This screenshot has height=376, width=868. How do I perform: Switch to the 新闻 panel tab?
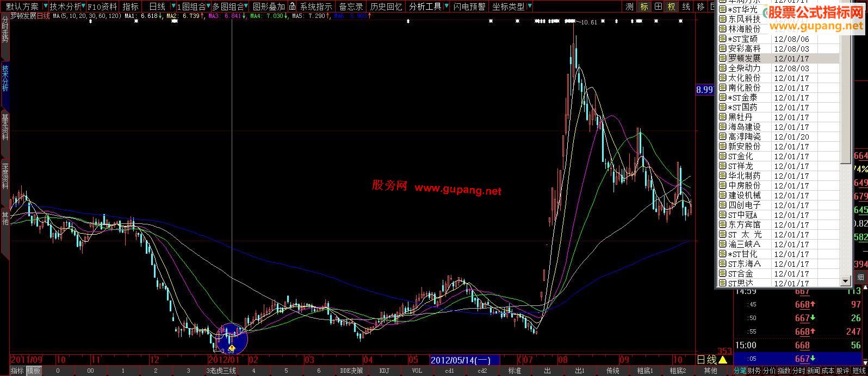814,371
